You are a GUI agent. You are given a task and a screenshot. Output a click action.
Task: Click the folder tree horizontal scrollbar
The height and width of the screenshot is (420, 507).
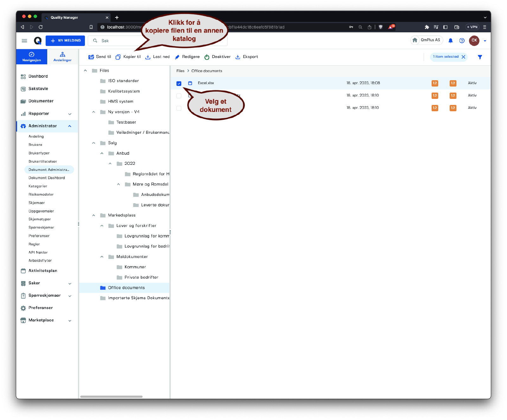(111, 397)
